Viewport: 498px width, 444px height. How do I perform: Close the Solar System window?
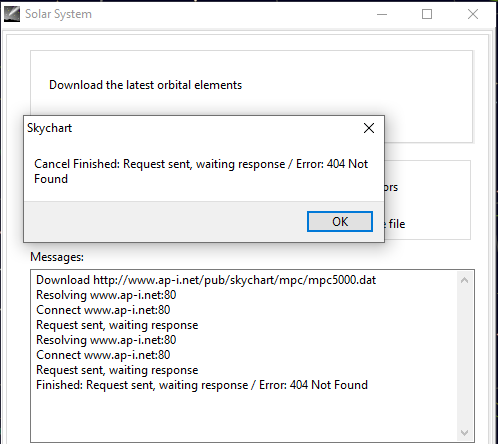(473, 14)
